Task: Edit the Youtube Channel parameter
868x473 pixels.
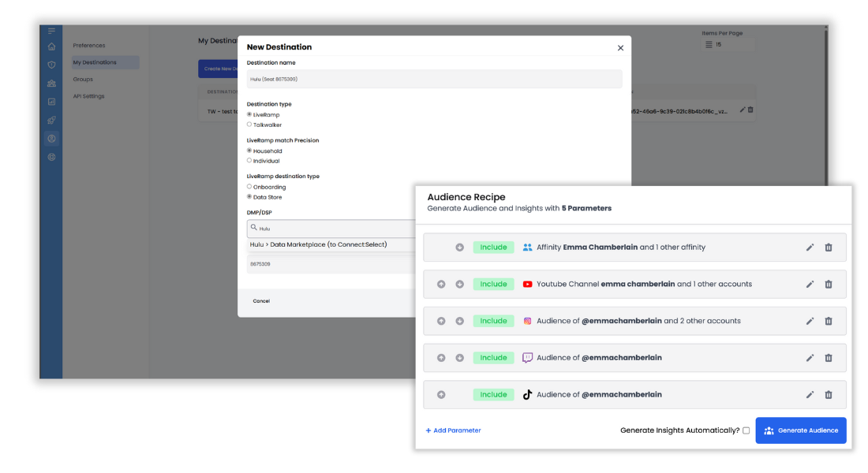Action: (810, 285)
